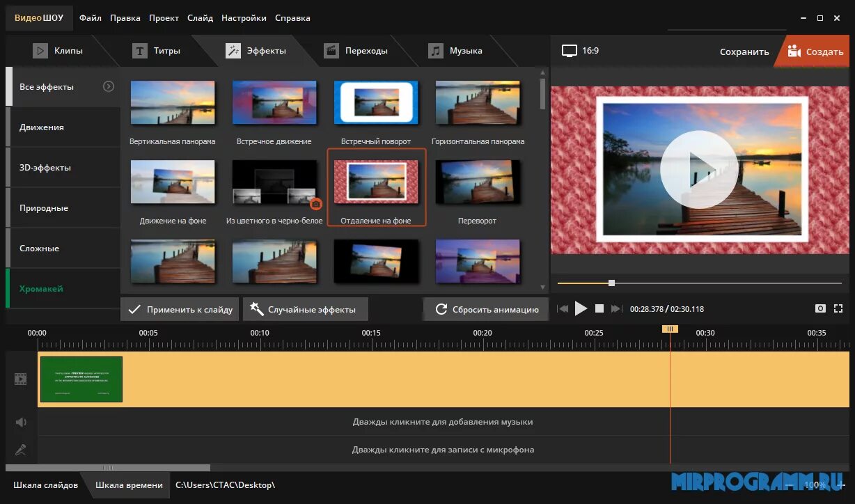Click the timeline playhead marker

[x=670, y=329]
